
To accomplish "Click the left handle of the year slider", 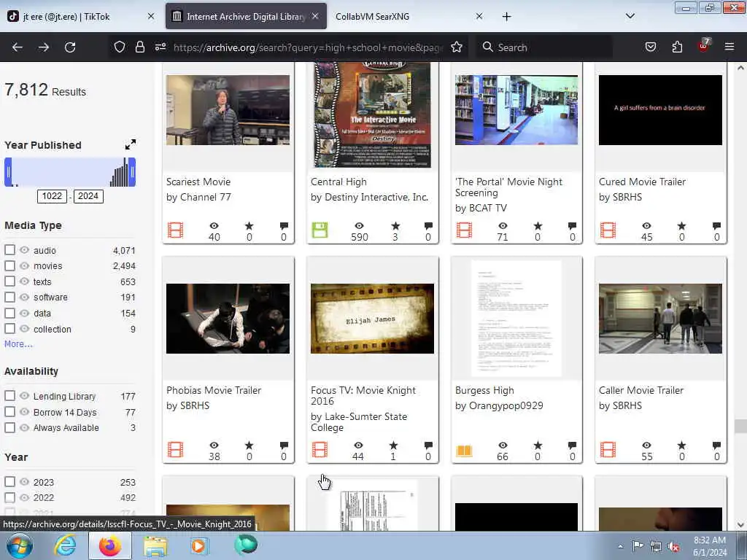I will pos(8,172).
